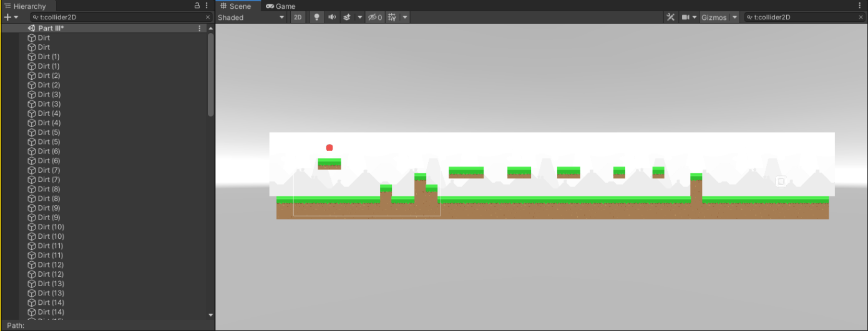This screenshot has width=868, height=331.
Task: Click the scene camera settings icon
Action: (686, 17)
